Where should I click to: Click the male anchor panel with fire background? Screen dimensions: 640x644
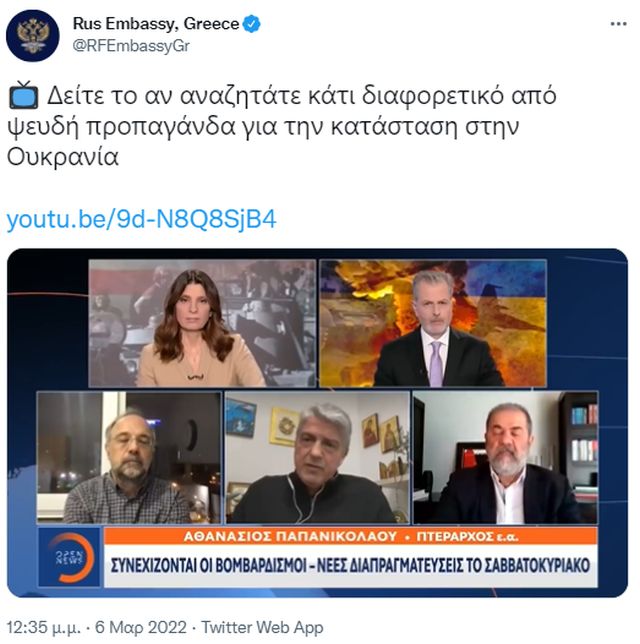[x=433, y=323]
